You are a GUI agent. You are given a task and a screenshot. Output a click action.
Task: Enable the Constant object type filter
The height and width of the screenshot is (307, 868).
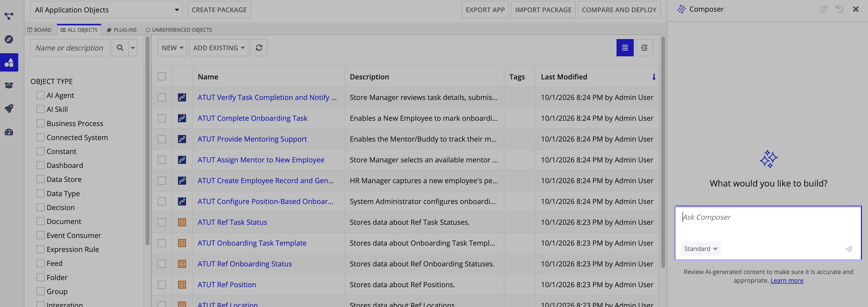click(x=41, y=151)
